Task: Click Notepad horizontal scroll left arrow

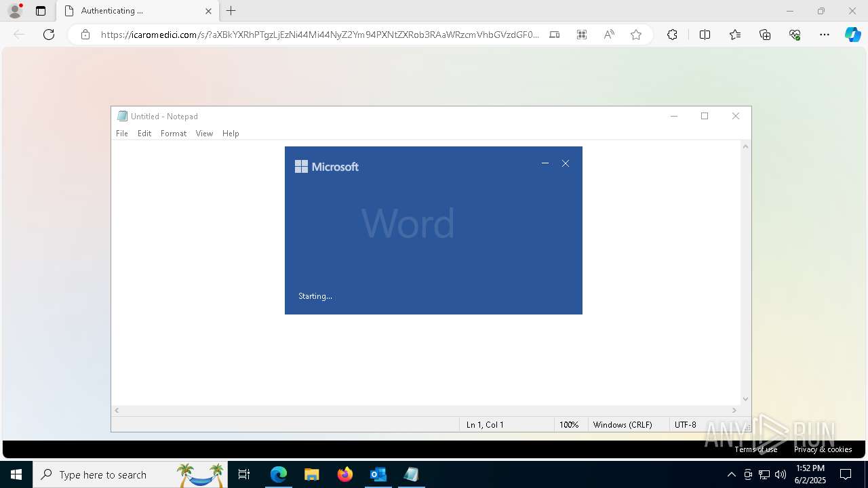Action: point(117,410)
